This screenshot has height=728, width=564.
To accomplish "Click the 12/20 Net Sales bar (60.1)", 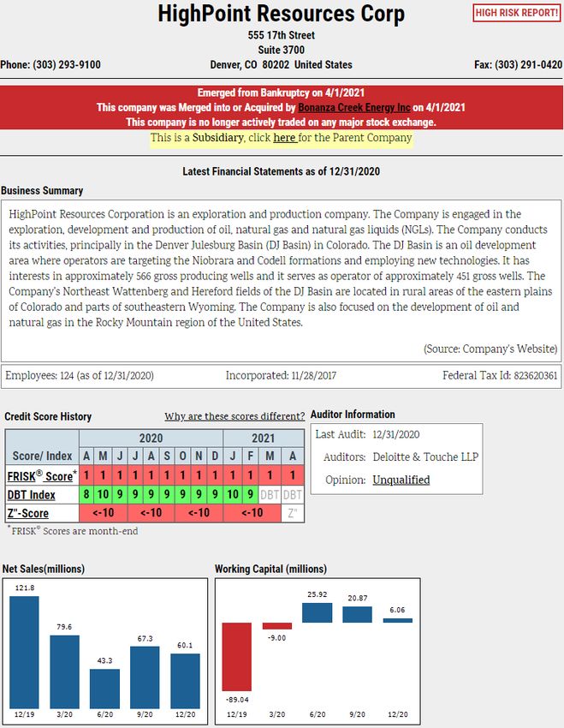I will pyautogui.click(x=185, y=681).
